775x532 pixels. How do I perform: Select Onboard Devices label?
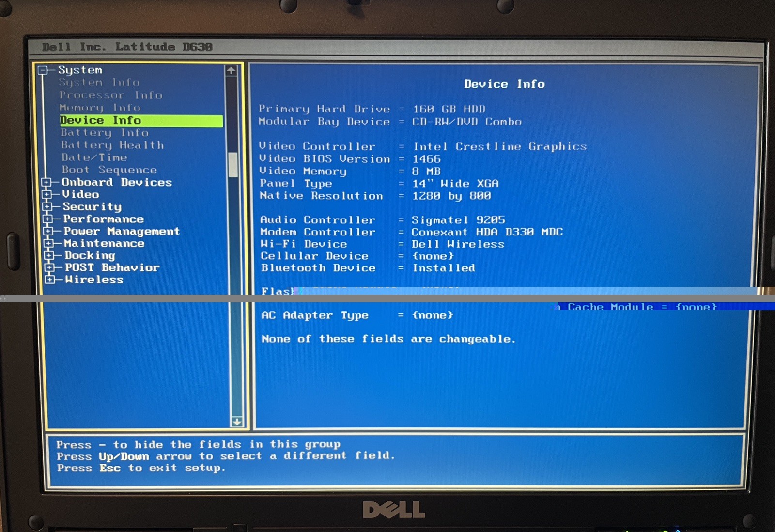117,182
